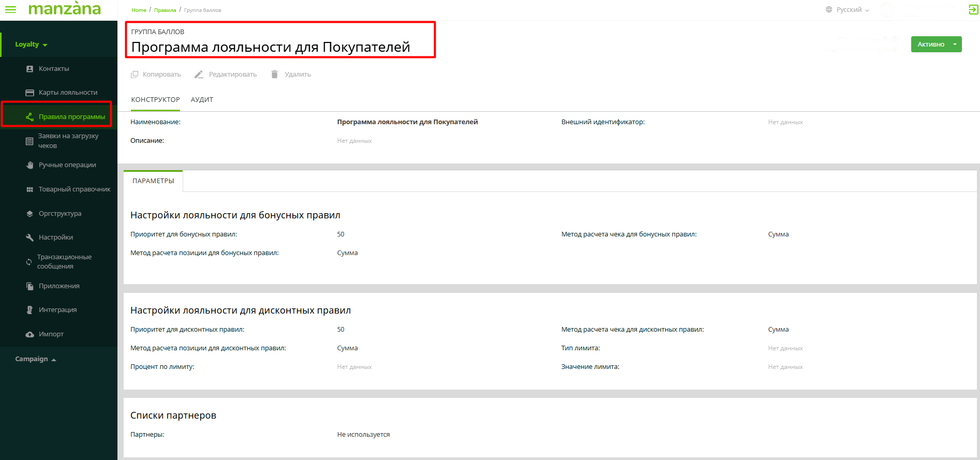Click the Оргструктура layers icon
Image resolution: width=980 pixels, height=460 pixels.
(x=29, y=214)
